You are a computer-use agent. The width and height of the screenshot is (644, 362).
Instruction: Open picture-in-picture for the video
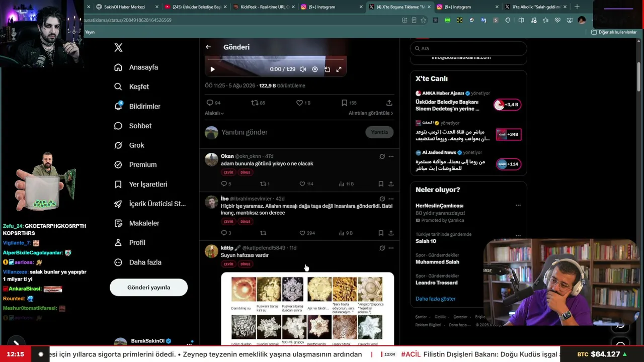pyautogui.click(x=327, y=69)
